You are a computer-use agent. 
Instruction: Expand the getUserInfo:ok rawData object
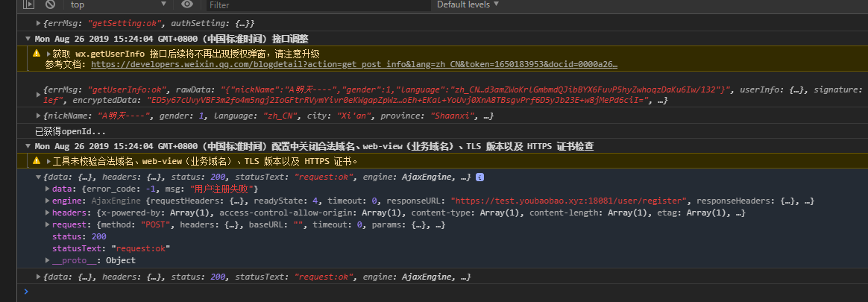(x=38, y=95)
